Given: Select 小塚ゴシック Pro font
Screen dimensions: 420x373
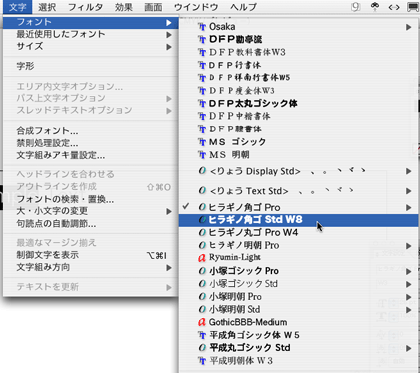Looking at the screenshot, I should (x=299, y=271).
